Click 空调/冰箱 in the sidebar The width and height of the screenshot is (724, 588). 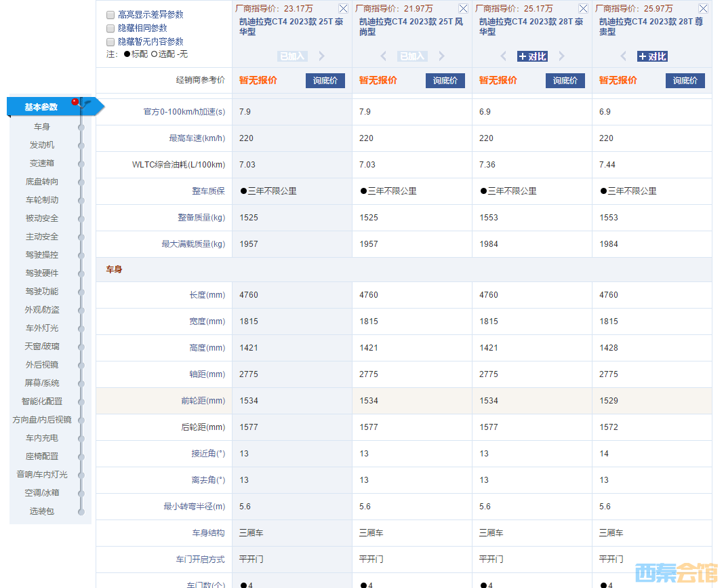[x=42, y=492]
